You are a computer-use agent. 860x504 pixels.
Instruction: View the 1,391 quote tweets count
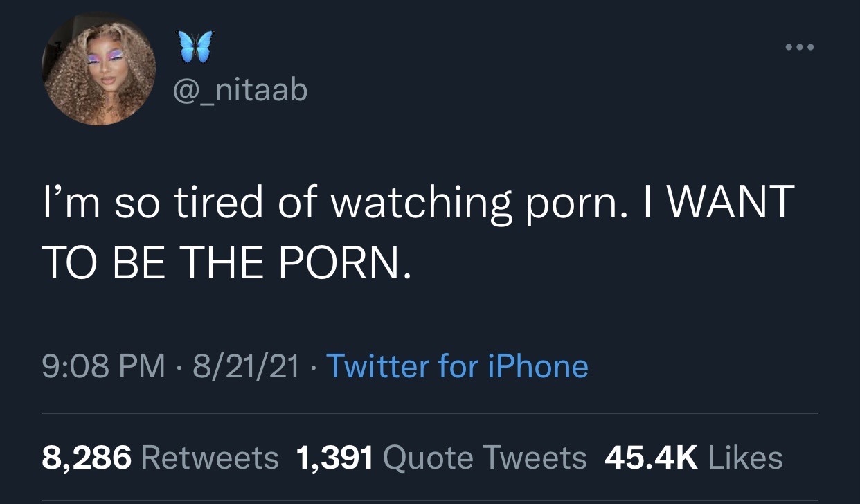click(x=334, y=458)
